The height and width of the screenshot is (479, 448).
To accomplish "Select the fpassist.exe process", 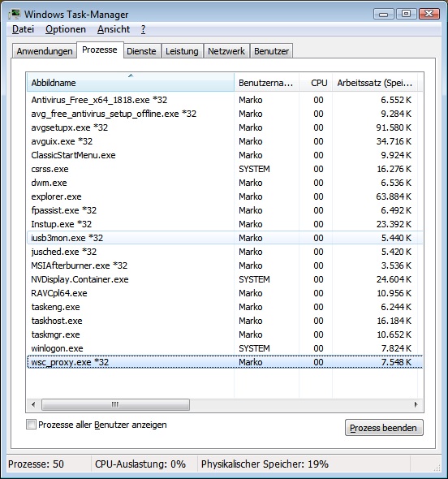I will tap(225, 210).
